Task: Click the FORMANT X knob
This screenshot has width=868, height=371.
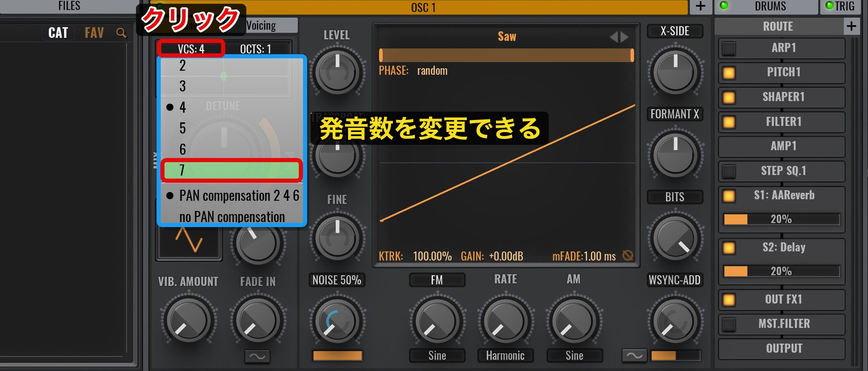Action: pos(675,155)
